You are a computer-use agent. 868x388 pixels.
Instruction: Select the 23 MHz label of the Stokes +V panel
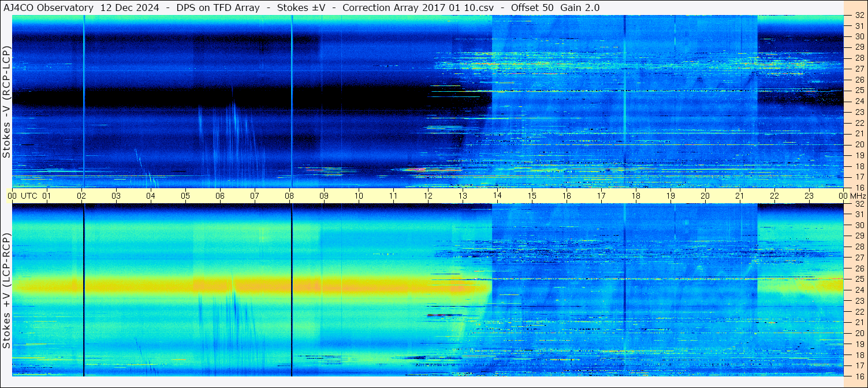(x=859, y=300)
